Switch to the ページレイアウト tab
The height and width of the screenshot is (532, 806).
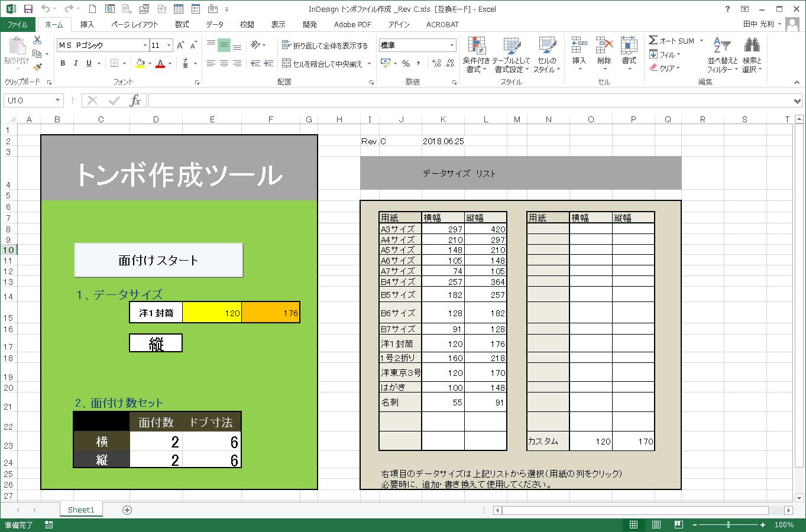point(135,24)
